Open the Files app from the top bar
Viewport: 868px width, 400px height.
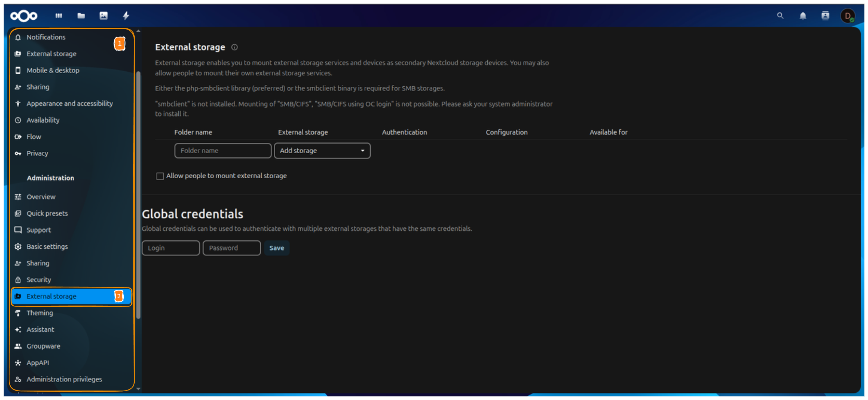click(81, 16)
